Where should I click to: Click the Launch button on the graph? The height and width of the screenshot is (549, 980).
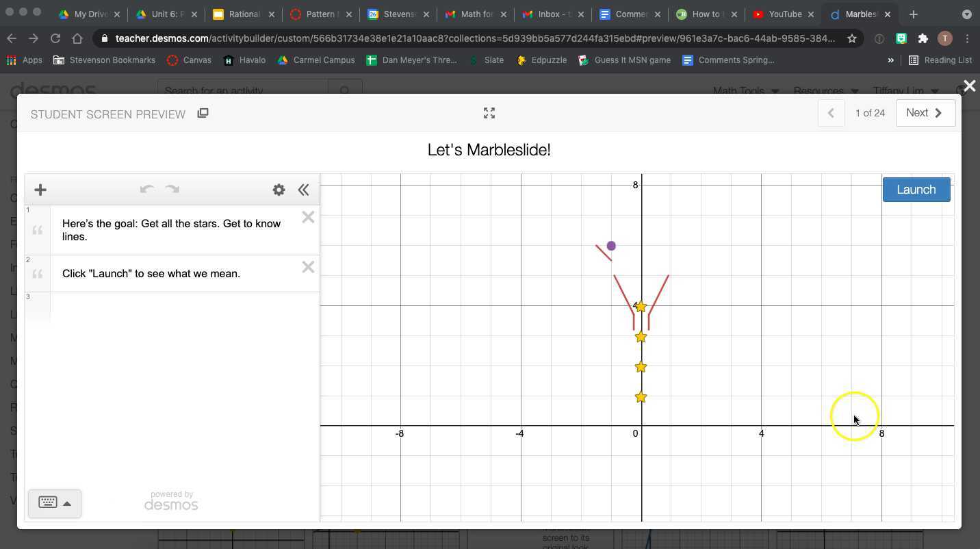(x=916, y=190)
